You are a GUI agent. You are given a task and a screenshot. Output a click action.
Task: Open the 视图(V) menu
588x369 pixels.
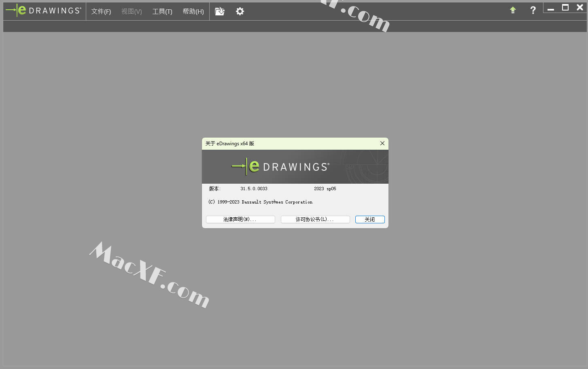[x=132, y=11]
